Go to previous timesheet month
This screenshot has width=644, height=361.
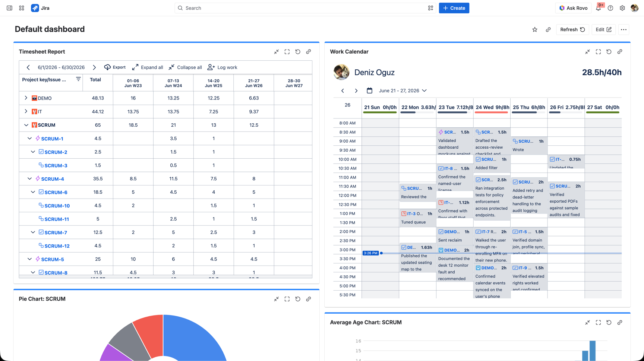(28, 67)
